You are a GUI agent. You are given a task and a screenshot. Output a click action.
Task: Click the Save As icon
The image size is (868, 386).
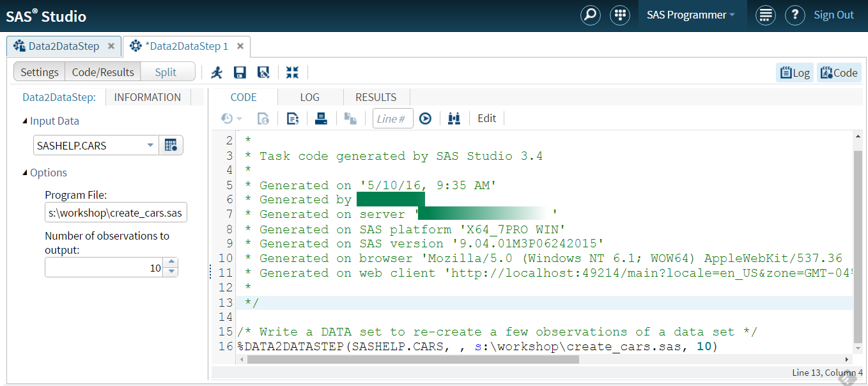pyautogui.click(x=263, y=72)
